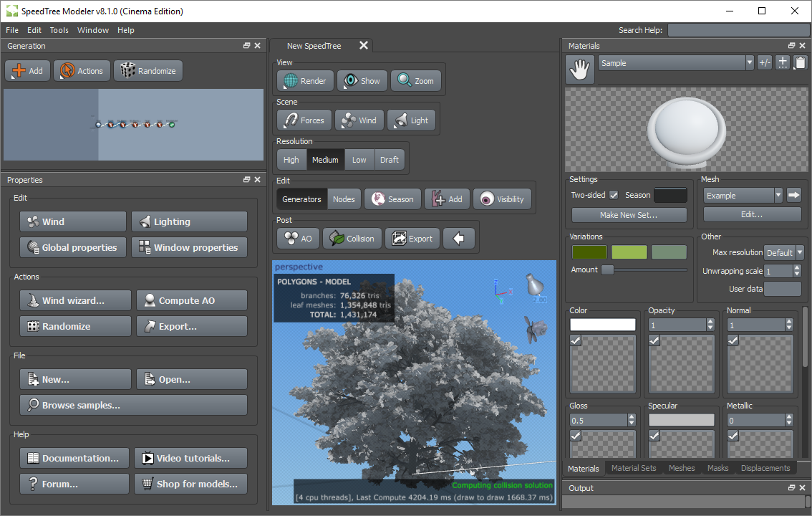Screen dimensions: 812x516
Task: Click the back arrow button in Post
Action: click(459, 239)
